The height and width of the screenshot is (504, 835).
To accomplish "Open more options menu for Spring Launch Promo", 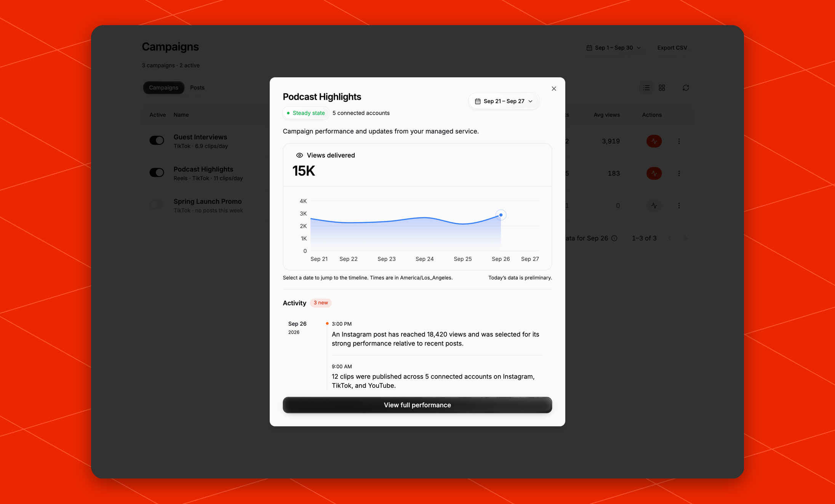I will pos(679,206).
